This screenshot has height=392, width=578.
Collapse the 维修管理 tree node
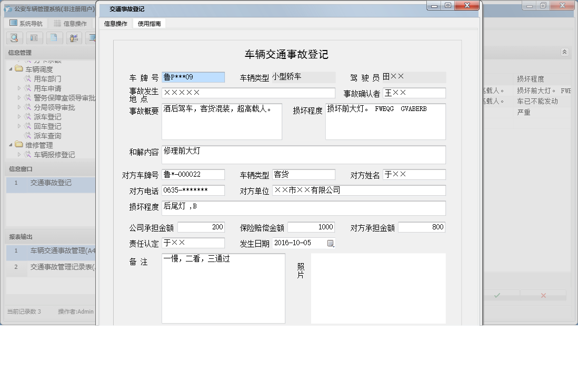coord(11,145)
